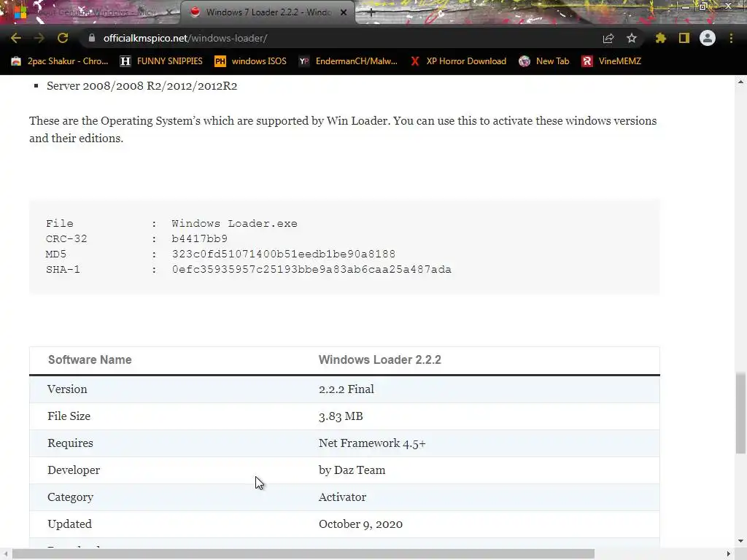Open the Extensions puzzle icon
The image size is (747, 560).
click(660, 38)
